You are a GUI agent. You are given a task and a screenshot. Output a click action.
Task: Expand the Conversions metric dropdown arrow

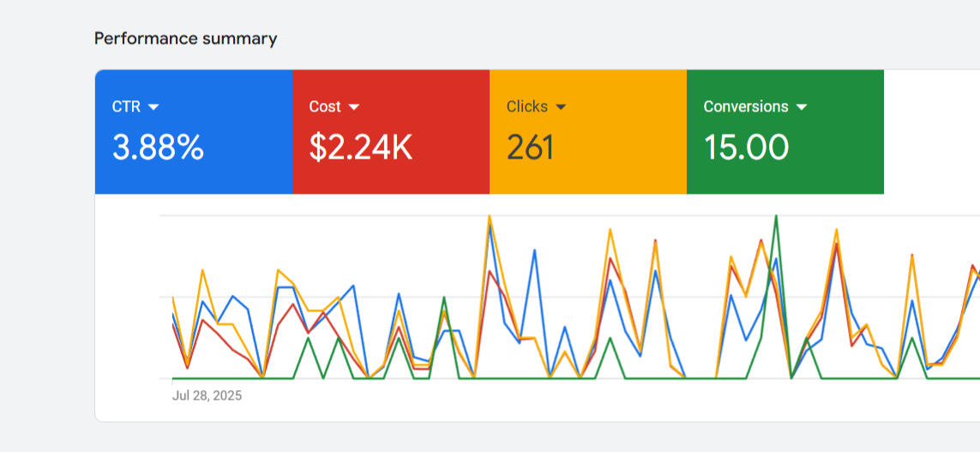[x=802, y=107]
